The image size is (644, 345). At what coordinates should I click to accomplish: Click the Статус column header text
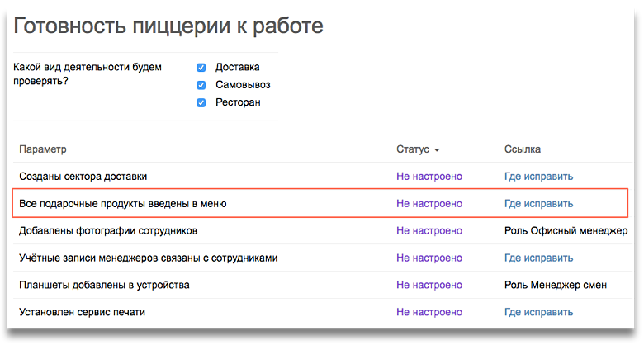(x=413, y=149)
